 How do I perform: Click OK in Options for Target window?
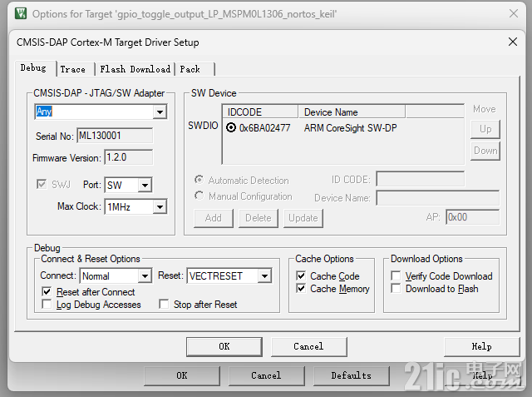[x=182, y=375]
